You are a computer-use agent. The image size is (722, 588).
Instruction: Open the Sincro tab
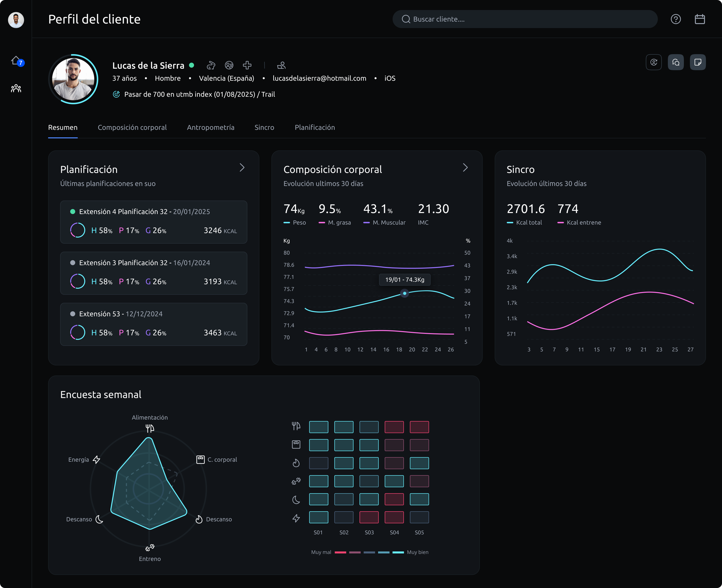click(x=264, y=127)
